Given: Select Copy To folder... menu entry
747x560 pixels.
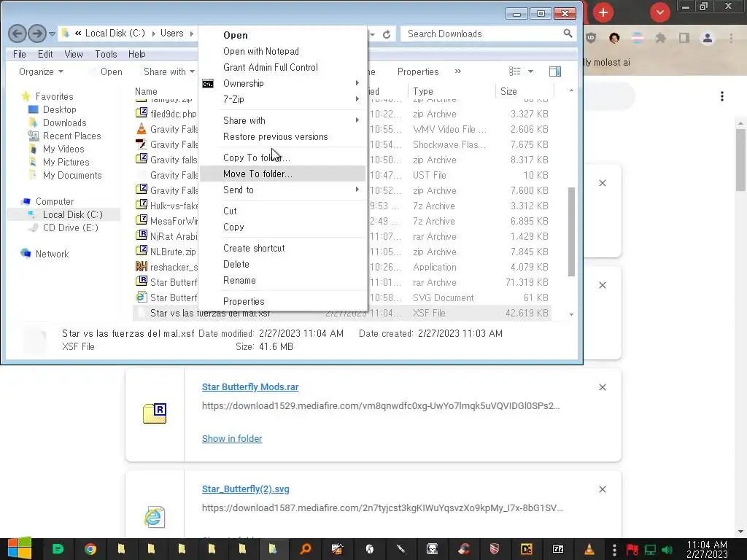Looking at the screenshot, I should (x=282, y=157).
